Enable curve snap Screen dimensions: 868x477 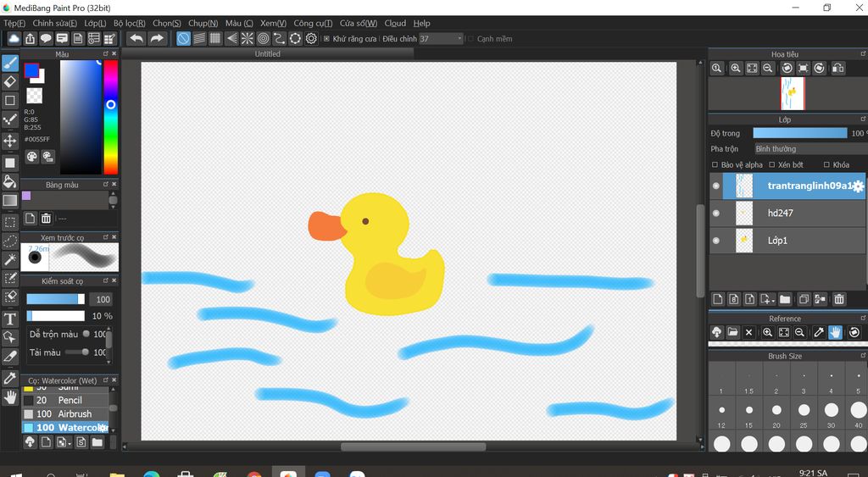point(280,38)
